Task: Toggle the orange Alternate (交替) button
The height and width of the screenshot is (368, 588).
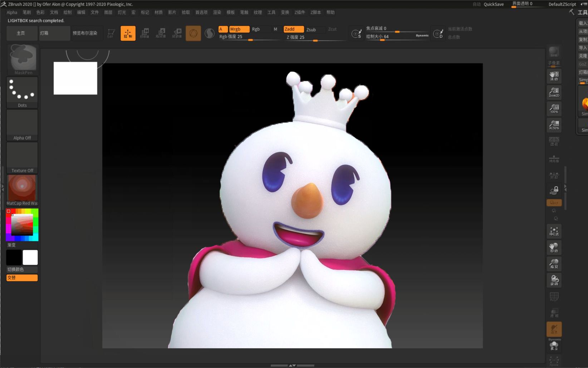Action: [22, 278]
